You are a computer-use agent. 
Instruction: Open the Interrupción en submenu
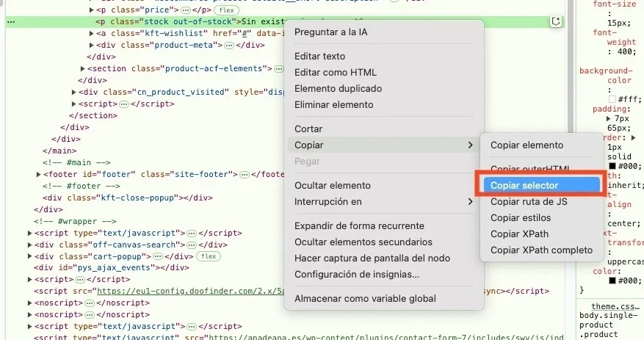[x=383, y=202]
